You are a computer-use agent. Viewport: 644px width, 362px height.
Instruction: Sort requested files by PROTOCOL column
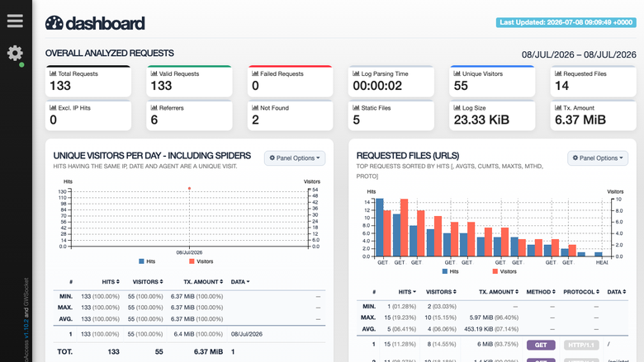(581, 292)
